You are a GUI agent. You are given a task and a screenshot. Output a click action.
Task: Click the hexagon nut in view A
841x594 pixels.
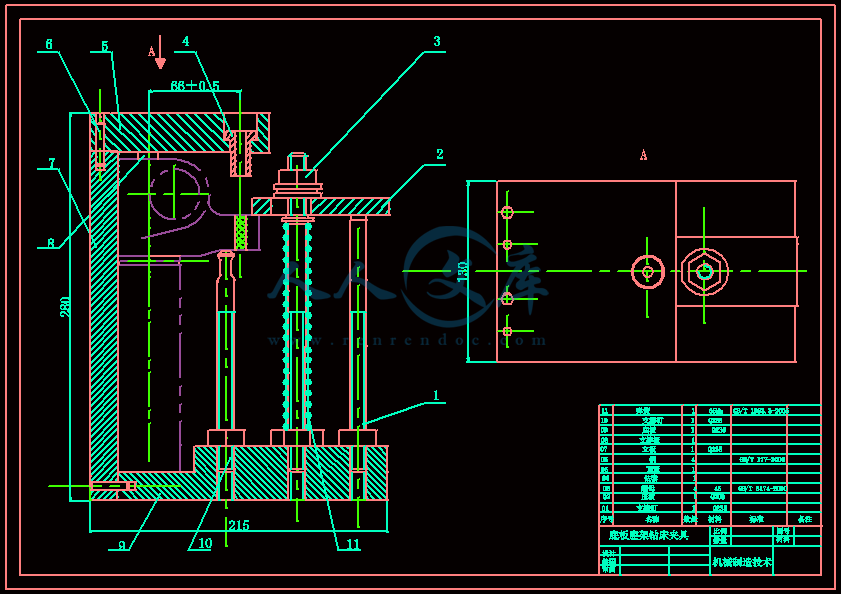[704, 272]
